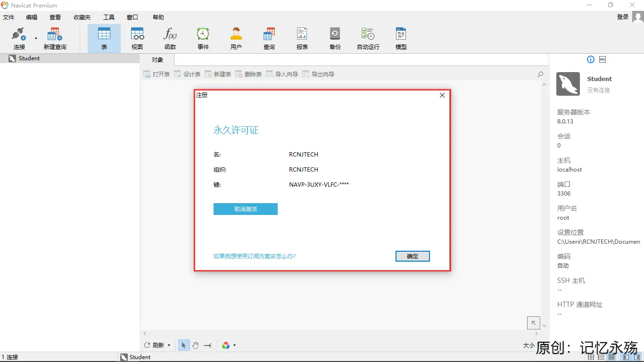
Task: Click the horizontal scrollbar right arrow
Action: (537, 334)
